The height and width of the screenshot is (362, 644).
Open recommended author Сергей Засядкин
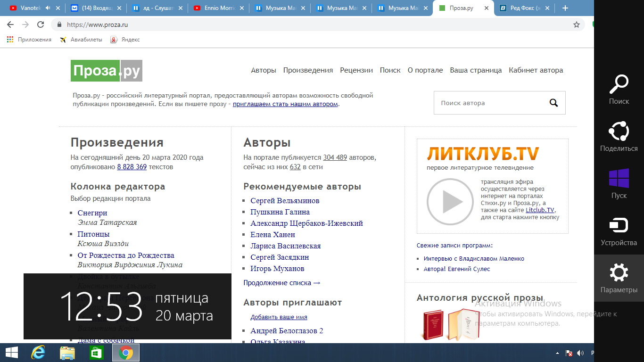click(280, 257)
